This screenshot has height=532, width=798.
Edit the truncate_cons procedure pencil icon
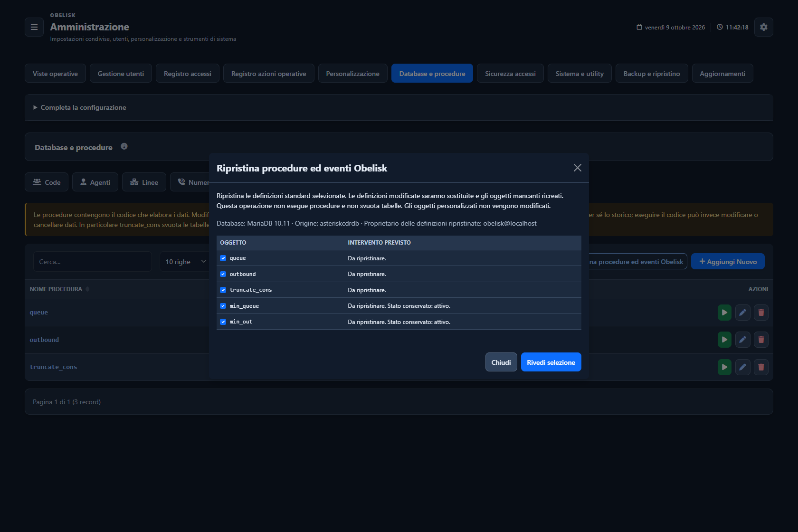click(x=743, y=367)
